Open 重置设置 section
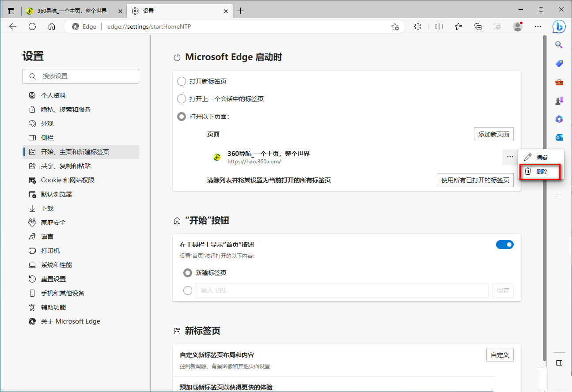 click(81, 279)
